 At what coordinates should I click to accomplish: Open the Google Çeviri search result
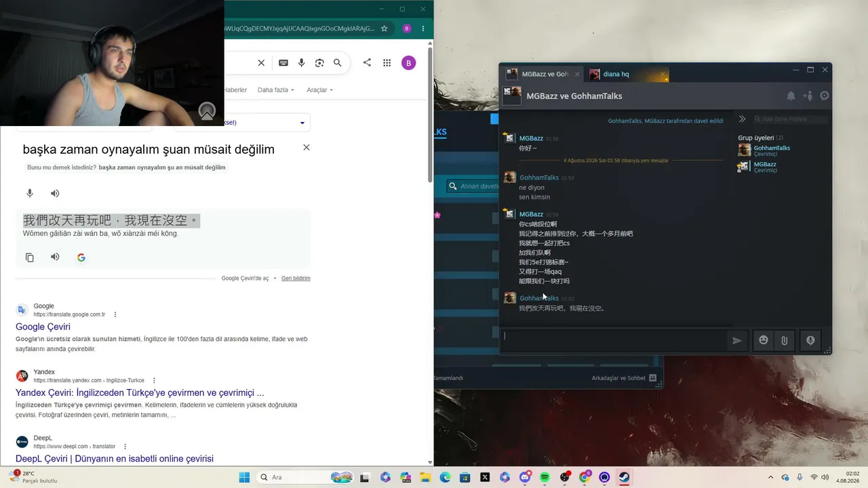pos(43,327)
